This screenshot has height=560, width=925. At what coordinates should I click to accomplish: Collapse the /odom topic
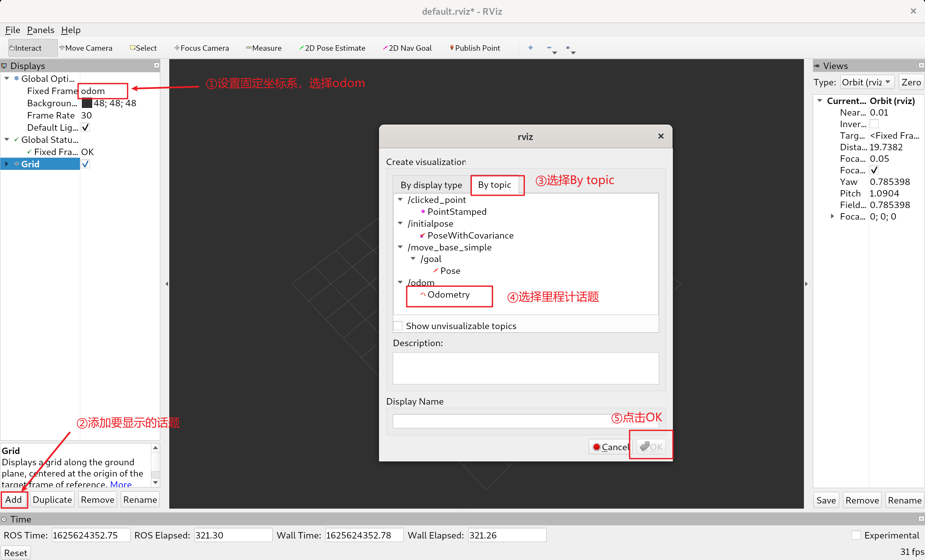(400, 282)
